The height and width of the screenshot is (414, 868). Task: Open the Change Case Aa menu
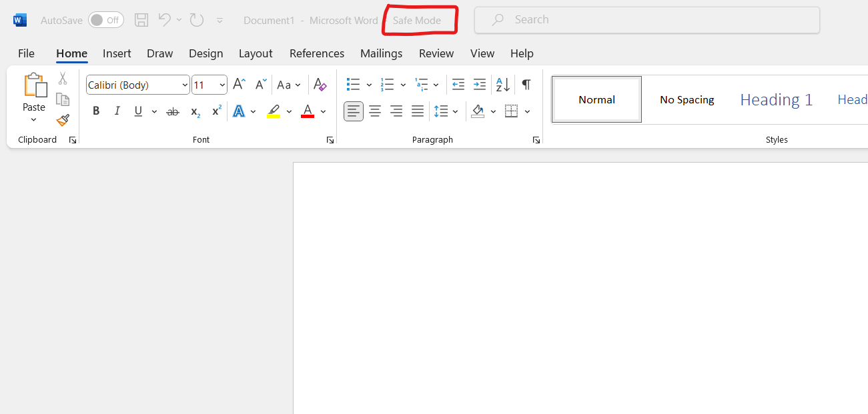pyautogui.click(x=289, y=85)
